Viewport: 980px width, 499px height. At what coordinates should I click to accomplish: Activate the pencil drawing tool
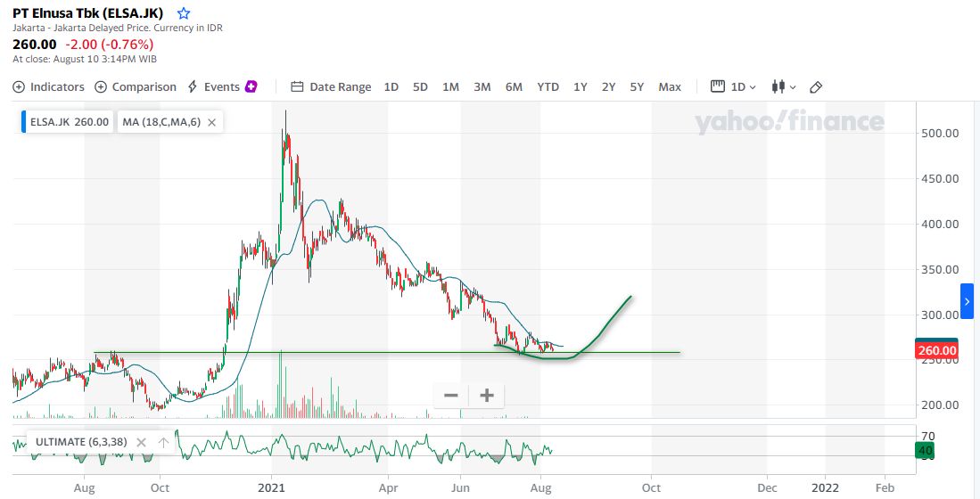(x=816, y=86)
